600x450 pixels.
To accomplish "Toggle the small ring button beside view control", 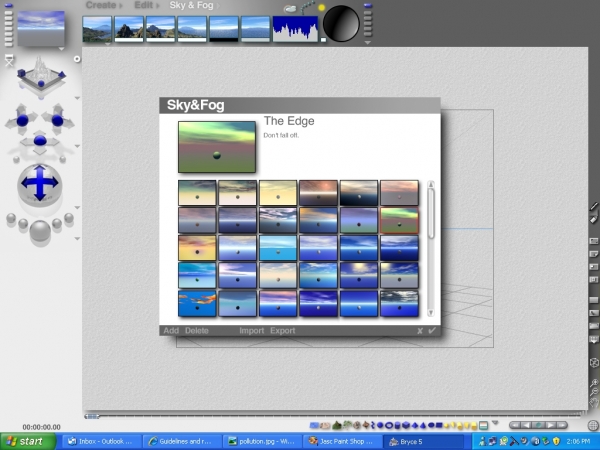I will (x=77, y=59).
